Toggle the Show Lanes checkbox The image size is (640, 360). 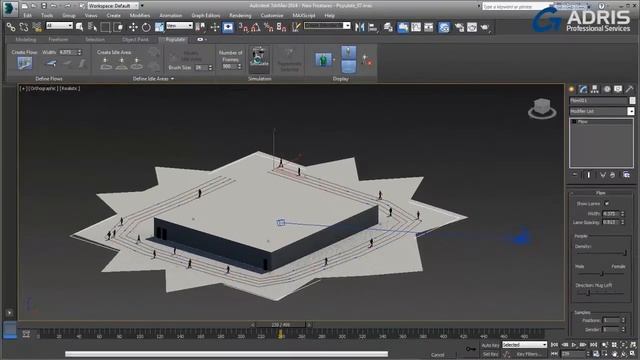click(607, 203)
